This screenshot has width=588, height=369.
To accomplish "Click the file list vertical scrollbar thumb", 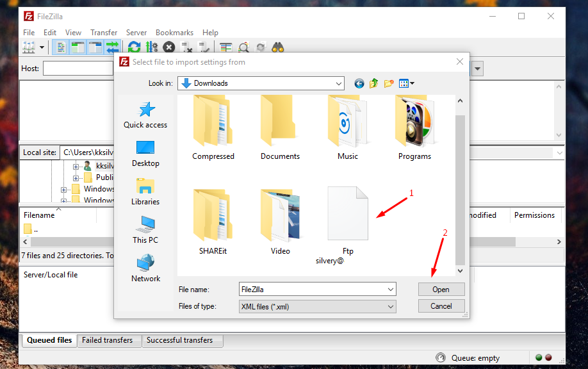I will click(x=460, y=190).
